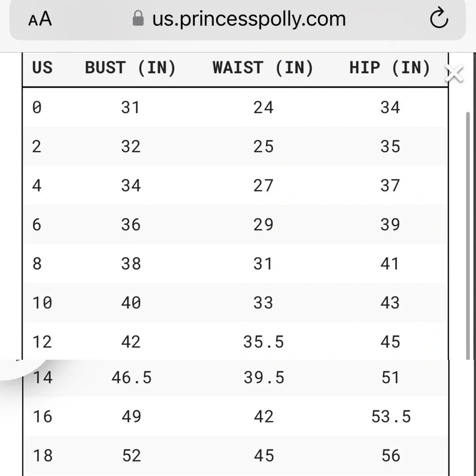Select the us.princesspolly.com address field

[x=238, y=20]
